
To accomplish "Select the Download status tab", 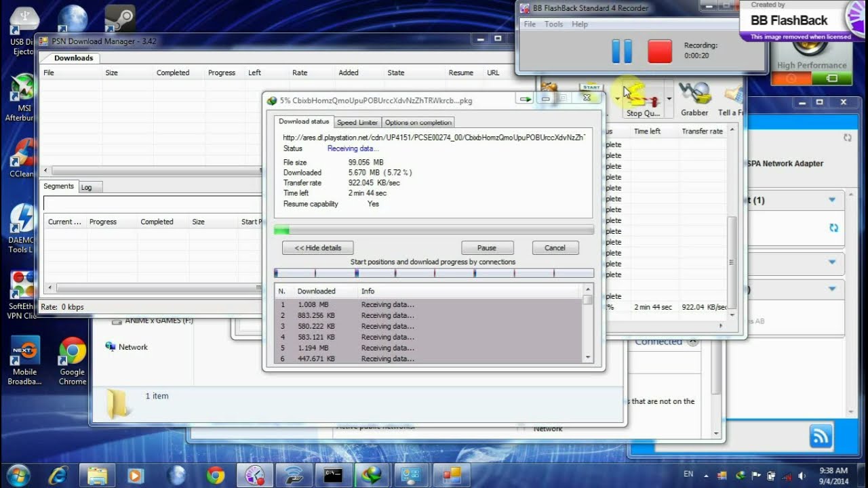I will [304, 122].
